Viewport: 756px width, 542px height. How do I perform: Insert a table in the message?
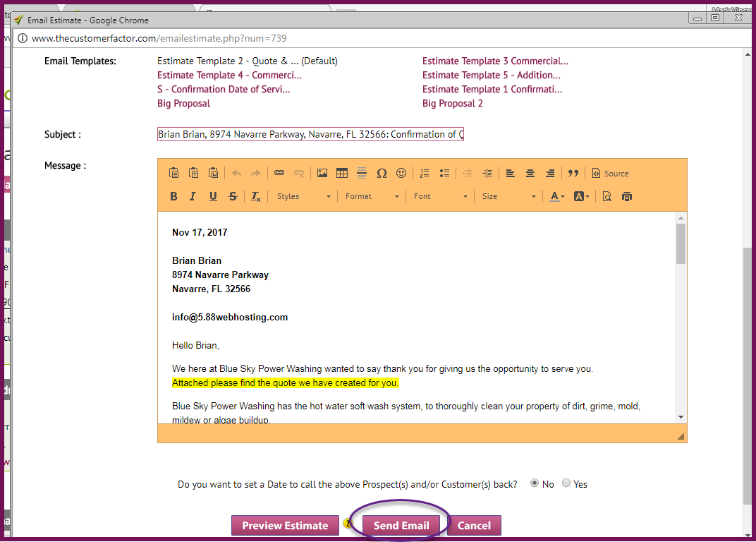coord(342,173)
